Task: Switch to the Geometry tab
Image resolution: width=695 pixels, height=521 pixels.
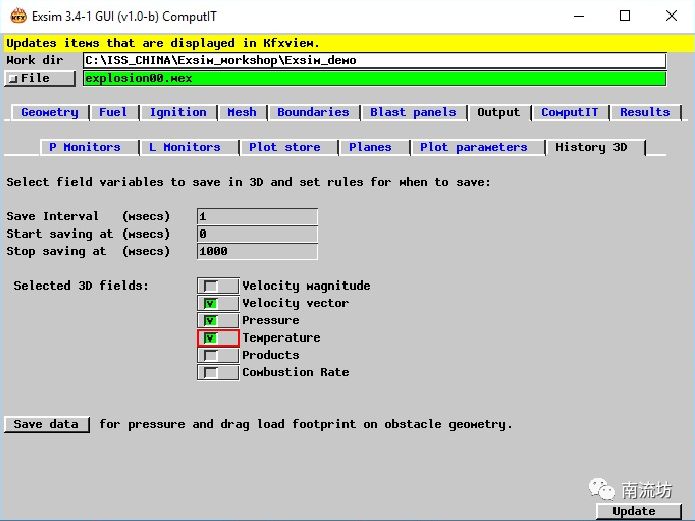Action: tap(50, 112)
